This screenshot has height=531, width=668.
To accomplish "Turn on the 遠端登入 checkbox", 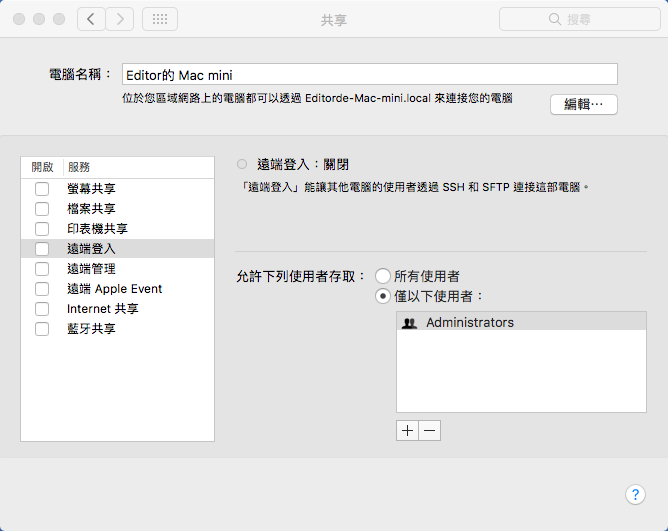I will pos(42,249).
